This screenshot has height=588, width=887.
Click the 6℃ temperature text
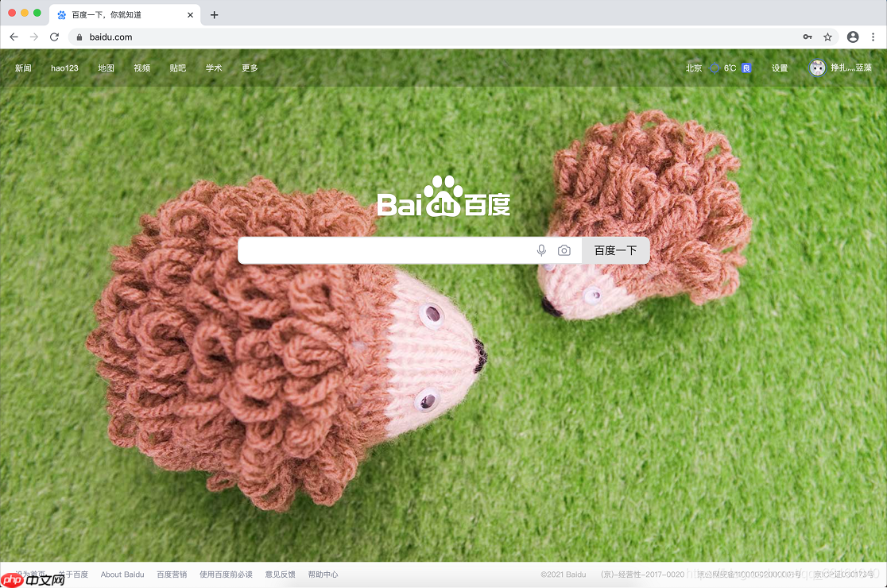pos(730,68)
